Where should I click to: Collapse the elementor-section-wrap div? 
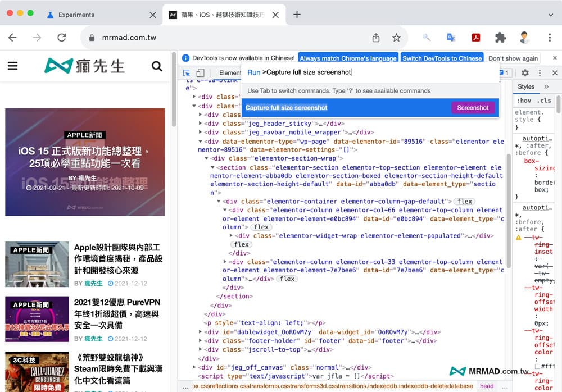206,158
